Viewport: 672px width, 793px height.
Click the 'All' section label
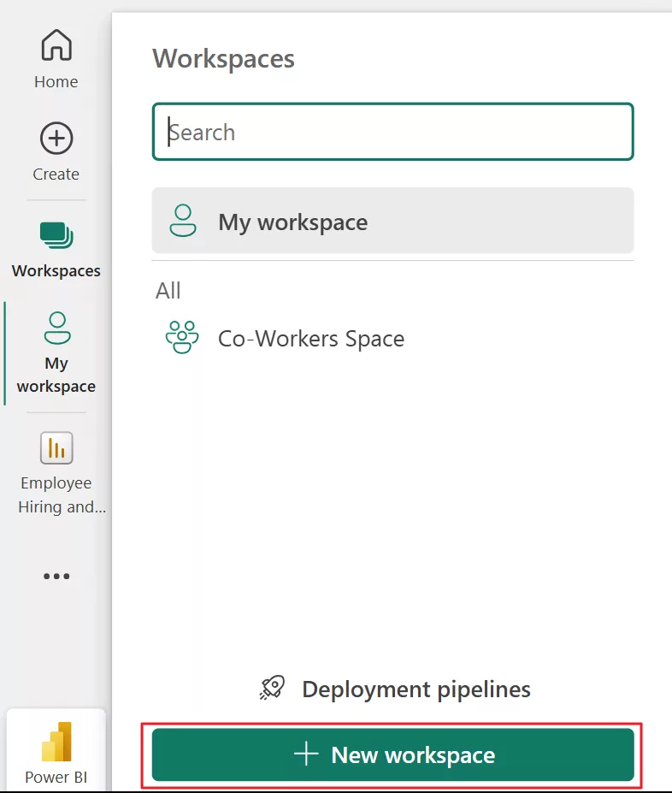tap(168, 291)
